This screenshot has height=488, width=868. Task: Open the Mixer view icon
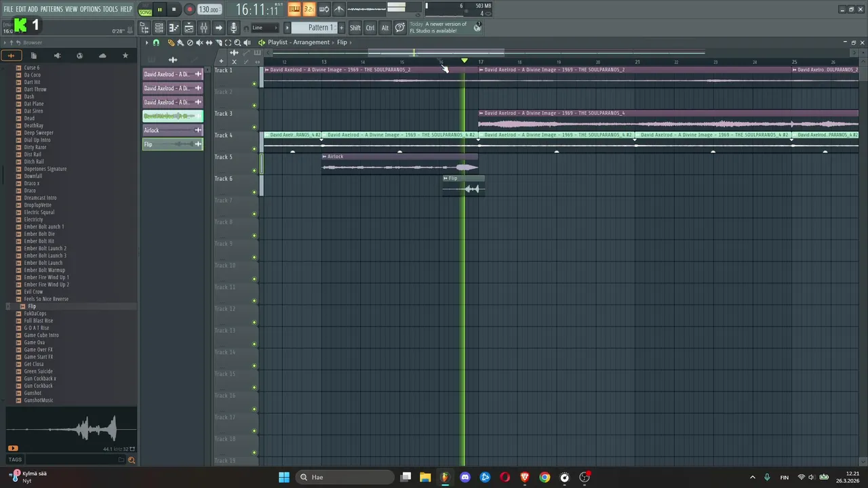pyautogui.click(x=204, y=28)
